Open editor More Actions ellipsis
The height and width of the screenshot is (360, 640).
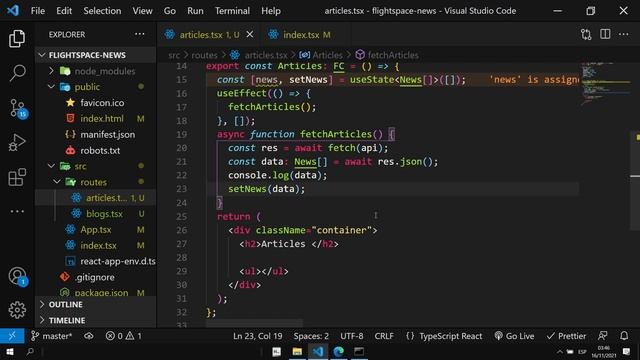[624, 34]
